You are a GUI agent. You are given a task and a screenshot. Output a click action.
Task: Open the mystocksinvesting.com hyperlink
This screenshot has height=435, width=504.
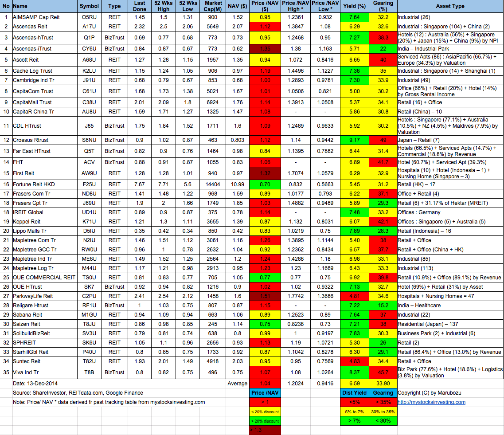[431, 402]
